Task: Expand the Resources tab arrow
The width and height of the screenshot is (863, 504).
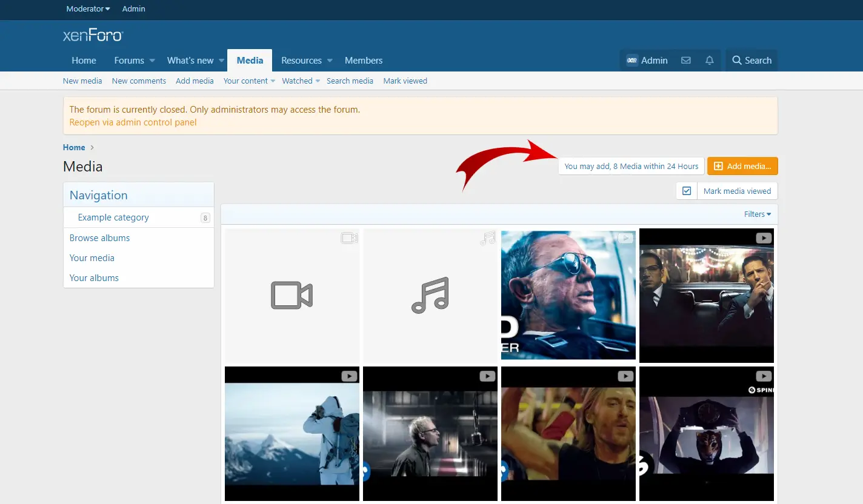Action: pyautogui.click(x=330, y=61)
